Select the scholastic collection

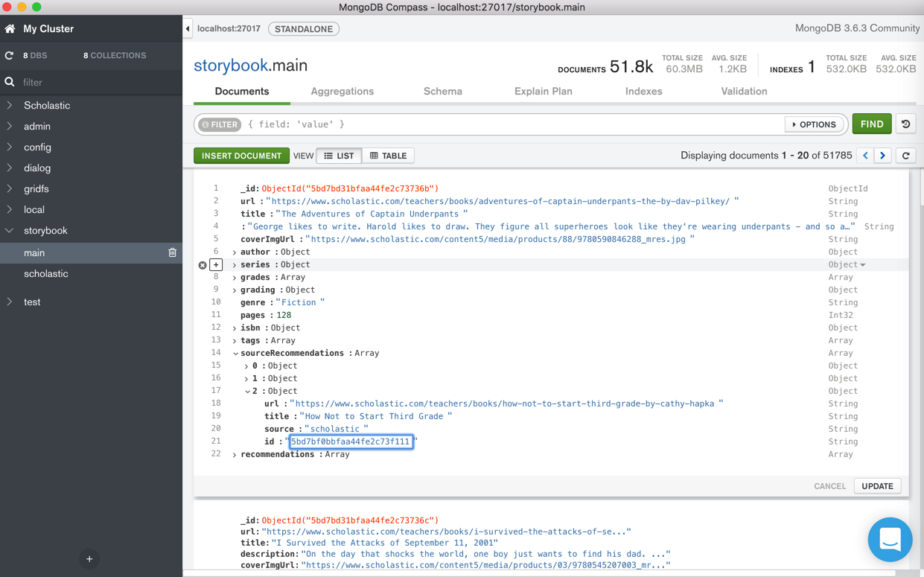tap(46, 274)
